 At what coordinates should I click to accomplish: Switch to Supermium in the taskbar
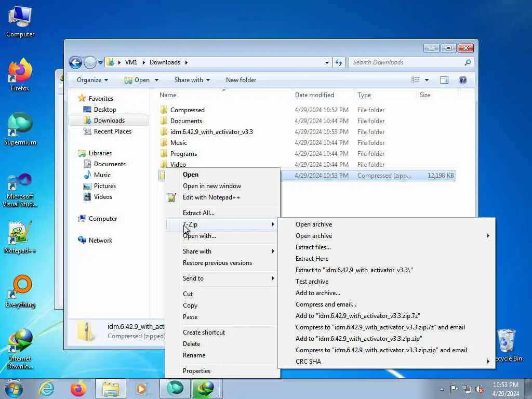point(175,389)
